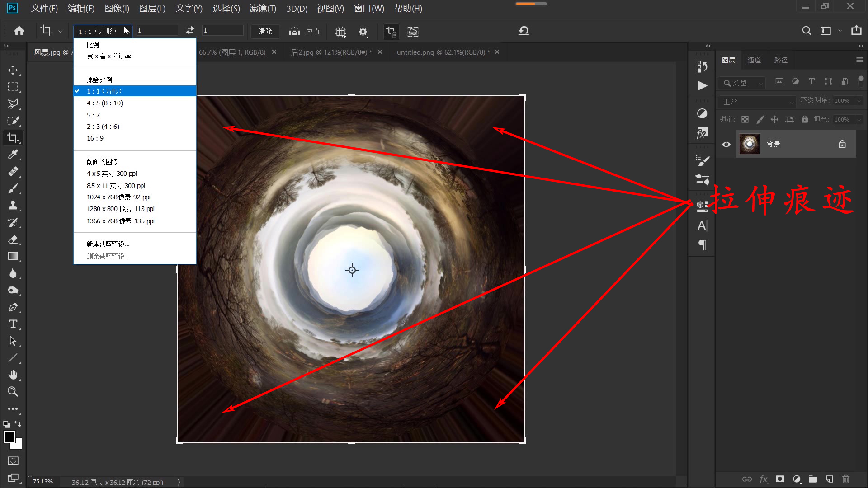This screenshot has height=488, width=868.
Task: Select the Eyedropper tool
Action: [13, 155]
